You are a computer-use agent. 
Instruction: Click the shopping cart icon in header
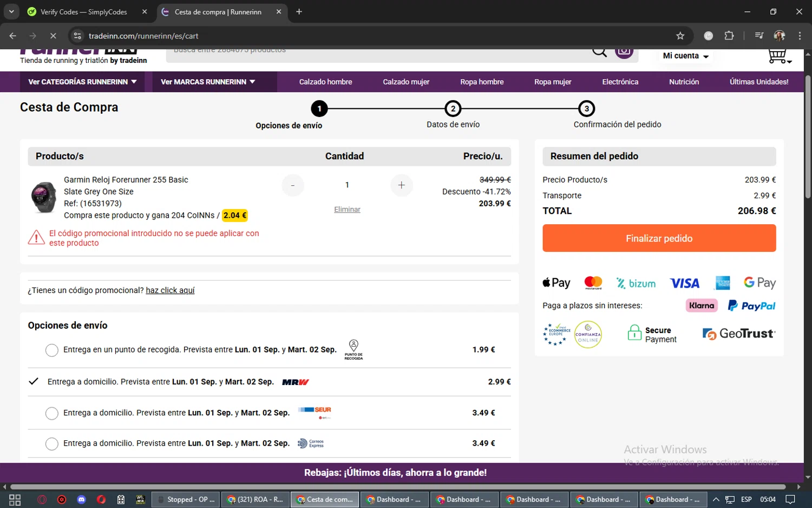click(x=779, y=56)
